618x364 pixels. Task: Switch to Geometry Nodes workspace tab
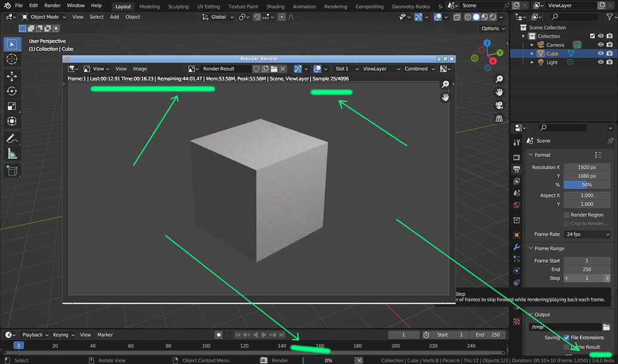coord(411,7)
